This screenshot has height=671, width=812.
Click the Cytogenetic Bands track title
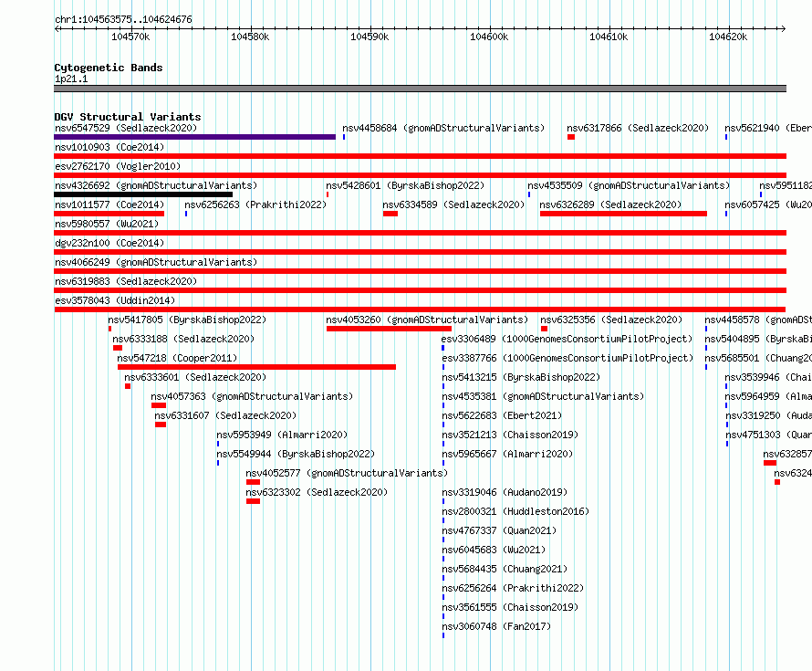coord(109,68)
